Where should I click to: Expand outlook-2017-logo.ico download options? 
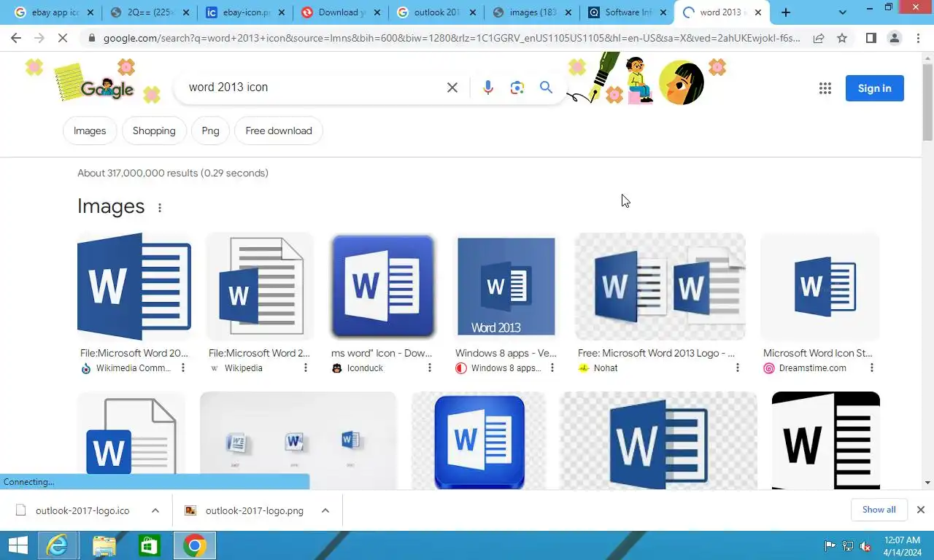click(155, 510)
